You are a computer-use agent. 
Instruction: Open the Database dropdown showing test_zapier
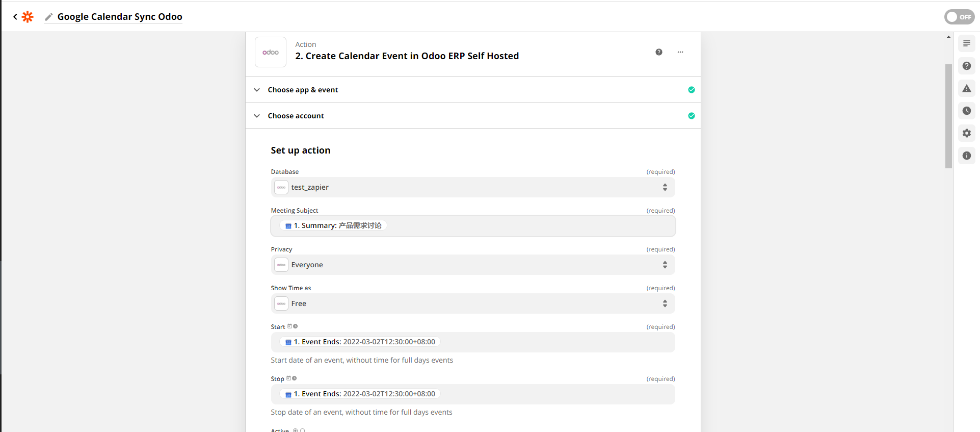pos(472,187)
